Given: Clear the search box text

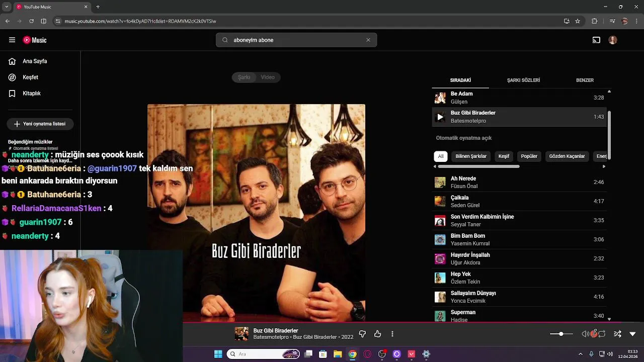Looking at the screenshot, I should [x=368, y=40].
